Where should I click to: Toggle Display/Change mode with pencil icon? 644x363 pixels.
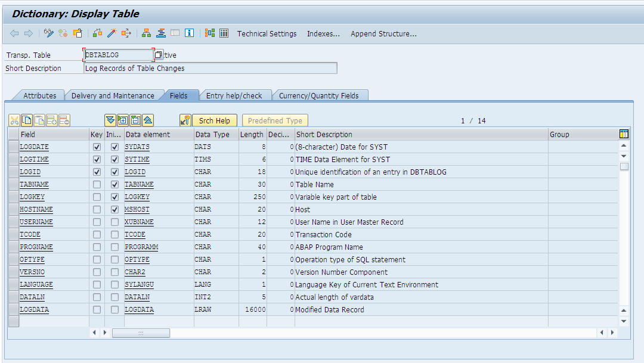coord(48,34)
